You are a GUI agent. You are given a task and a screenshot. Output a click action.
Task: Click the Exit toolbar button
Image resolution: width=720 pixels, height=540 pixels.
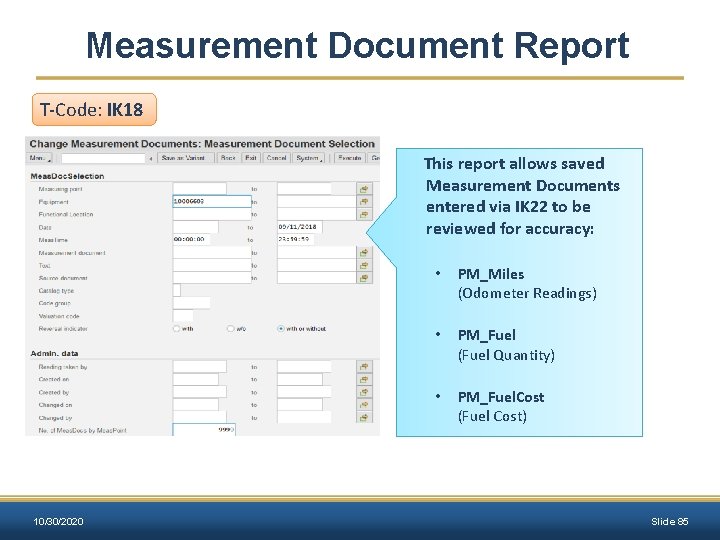point(251,158)
